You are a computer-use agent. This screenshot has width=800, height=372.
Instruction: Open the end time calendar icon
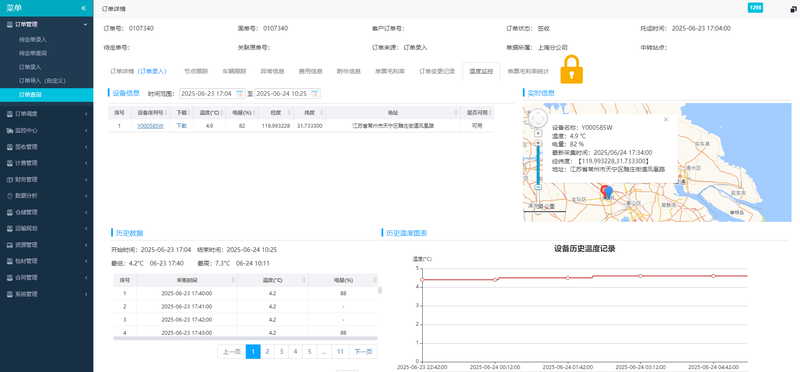point(315,93)
